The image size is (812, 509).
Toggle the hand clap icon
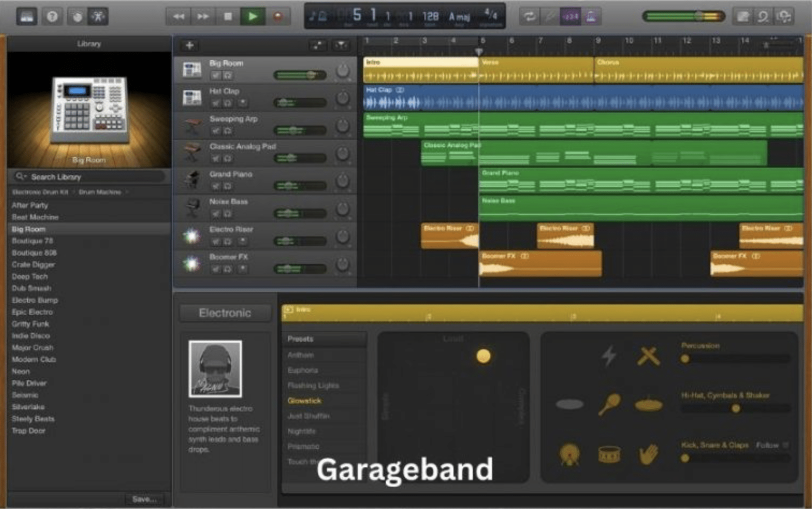(648, 454)
